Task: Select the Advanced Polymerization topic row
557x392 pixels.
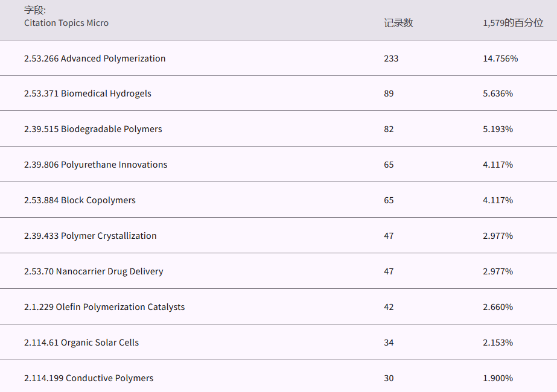Action: pos(95,58)
